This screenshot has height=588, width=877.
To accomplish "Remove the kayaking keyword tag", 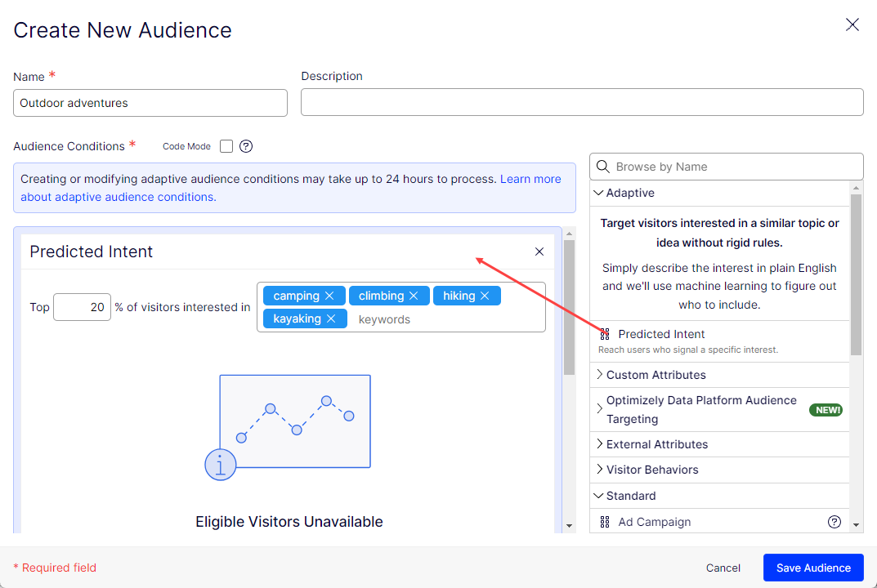I will click(x=331, y=318).
